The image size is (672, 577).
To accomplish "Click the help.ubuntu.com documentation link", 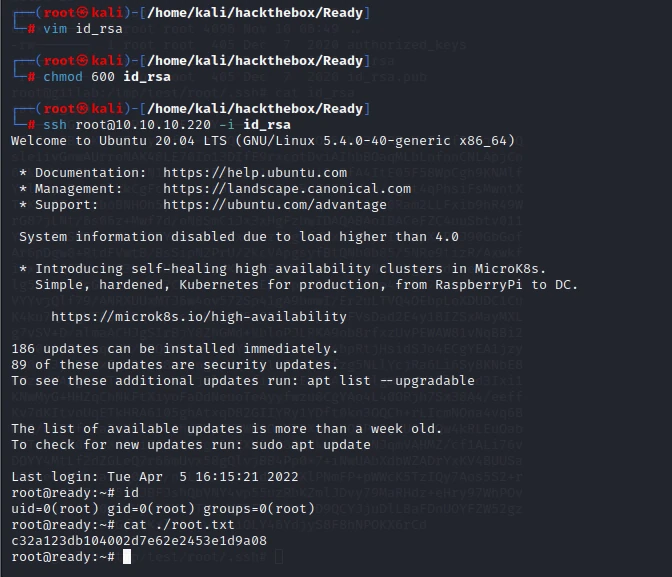I will pyautogui.click(x=255, y=173).
